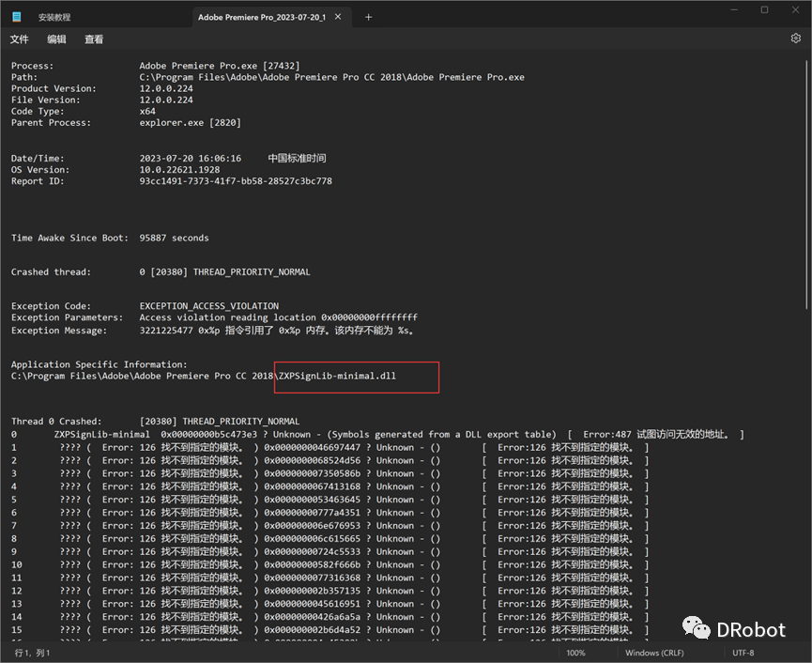Add a new tab with plus button
This screenshot has height=663, width=812.
(368, 17)
